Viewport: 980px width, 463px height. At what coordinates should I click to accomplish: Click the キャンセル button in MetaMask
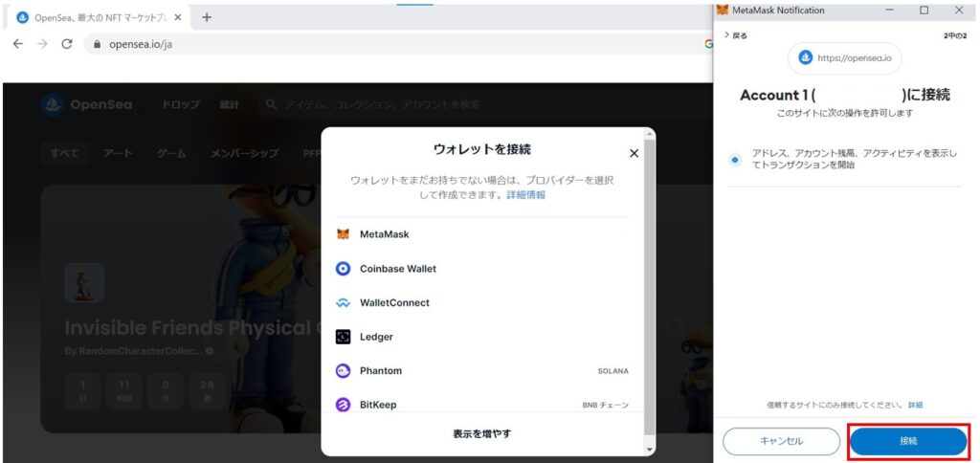click(781, 441)
